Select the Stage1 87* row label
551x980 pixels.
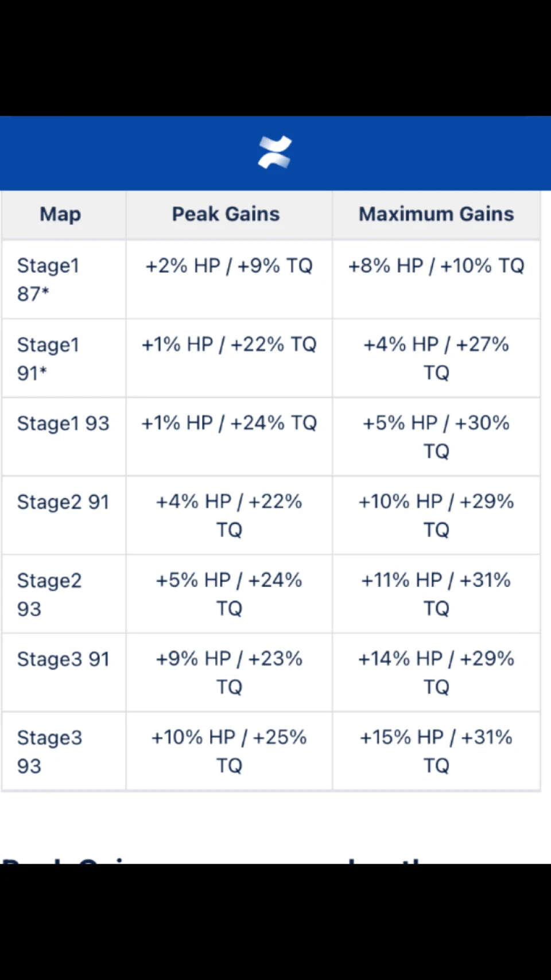point(64,279)
